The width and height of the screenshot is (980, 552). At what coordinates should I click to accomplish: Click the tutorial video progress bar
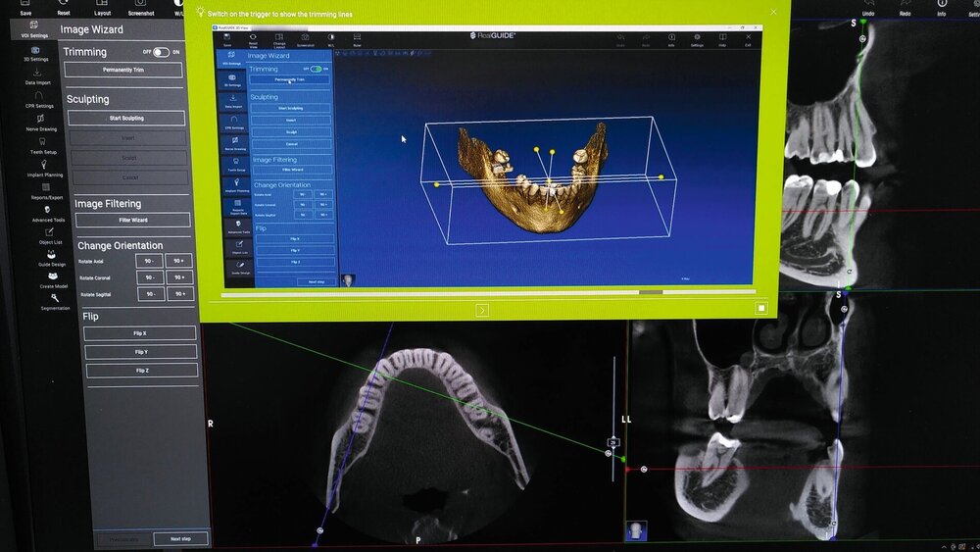click(x=490, y=293)
